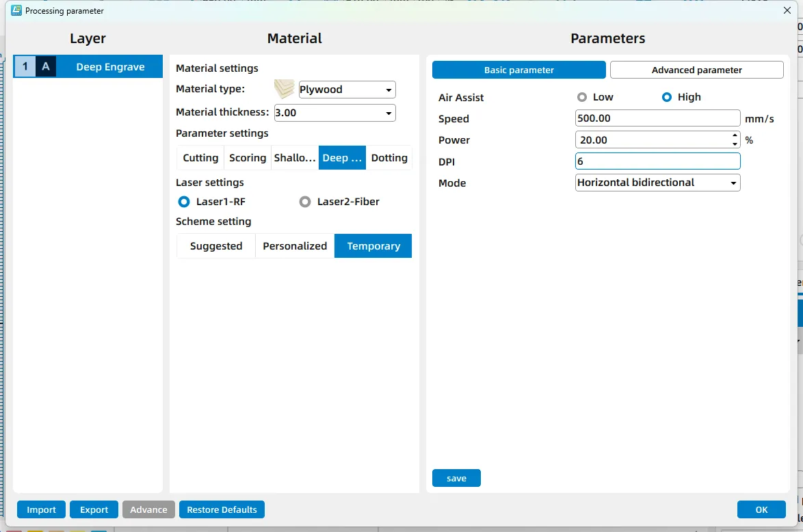Click the Restore Defaults button
This screenshot has width=803, height=532.
point(222,509)
